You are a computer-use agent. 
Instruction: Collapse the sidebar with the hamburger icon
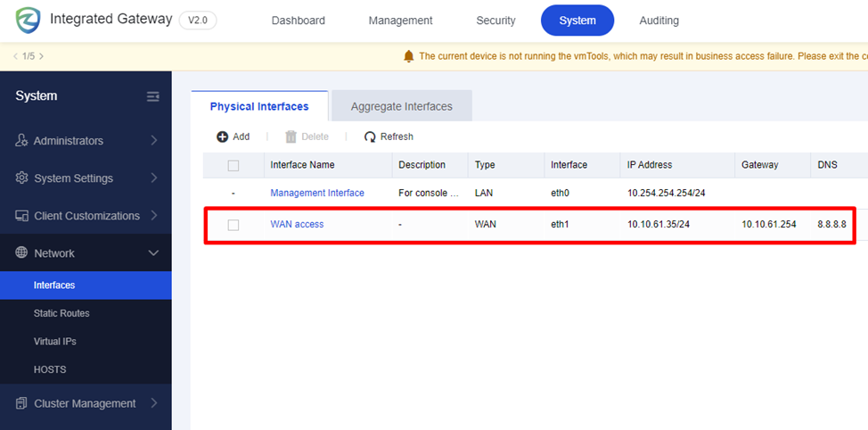[x=153, y=96]
